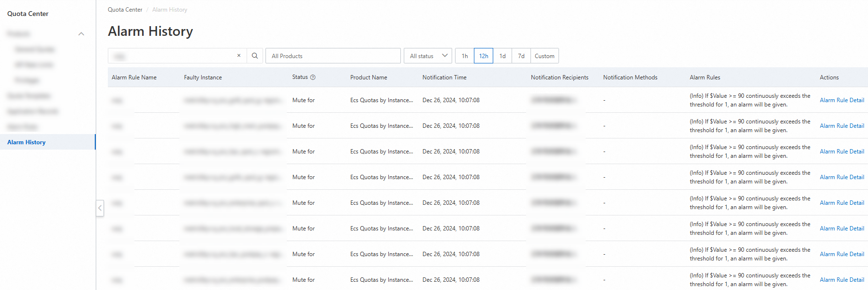Viewport: 868px width, 290px height.
Task: Click the Product Name column header
Action: click(368, 77)
